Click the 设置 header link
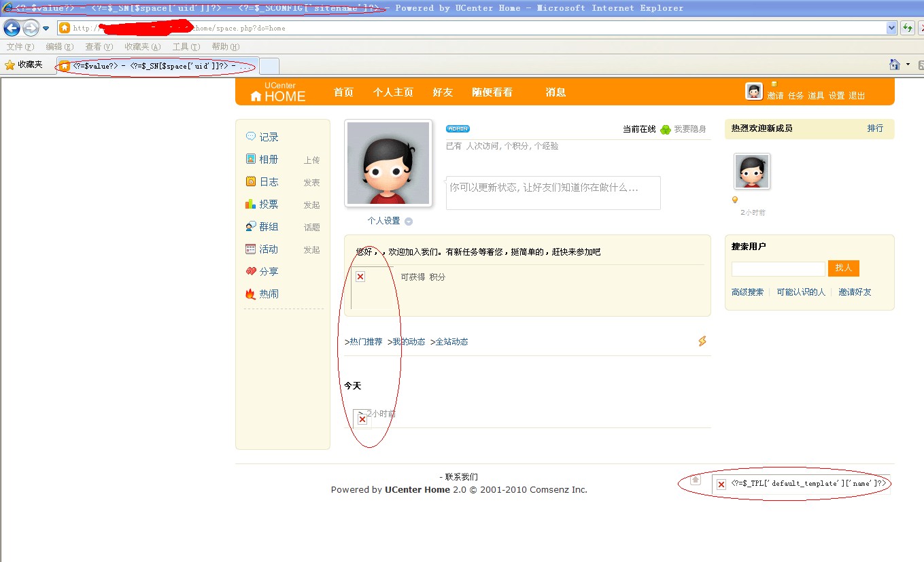This screenshot has height=562, width=924. pos(836,96)
